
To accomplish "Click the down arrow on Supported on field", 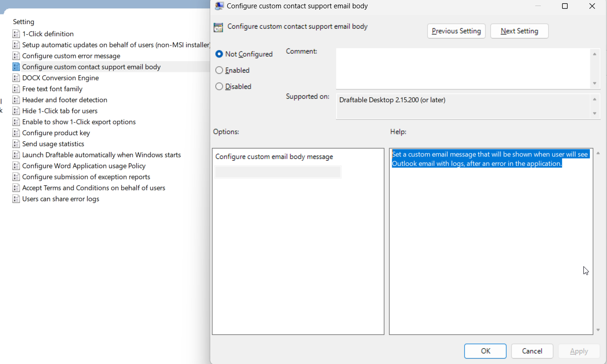I will pos(594,112).
